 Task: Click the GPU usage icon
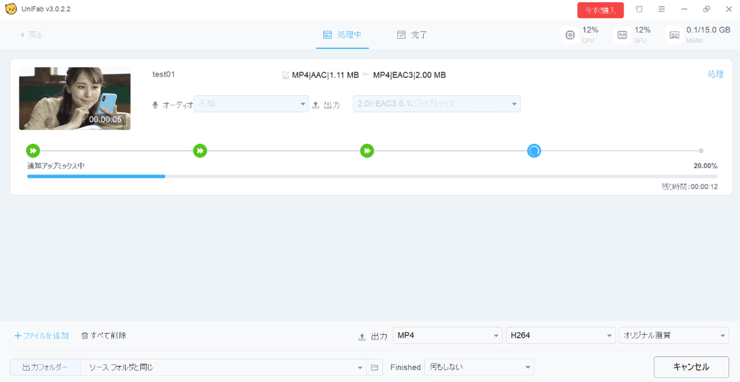click(622, 35)
